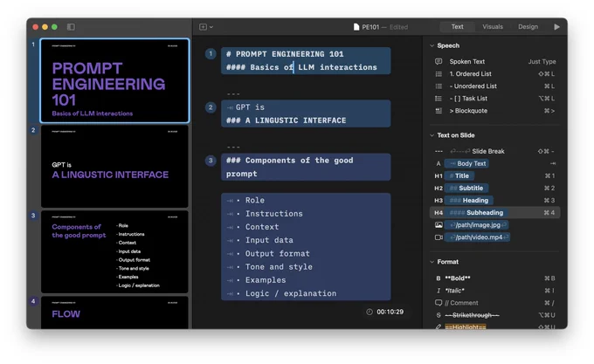
Task: Click the editor slide number 2 badge
Action: click(x=211, y=107)
